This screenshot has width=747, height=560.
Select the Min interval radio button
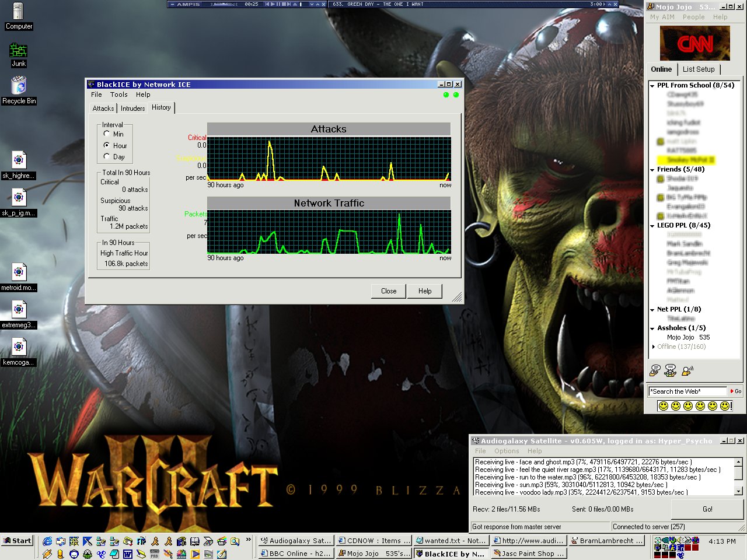point(107,134)
